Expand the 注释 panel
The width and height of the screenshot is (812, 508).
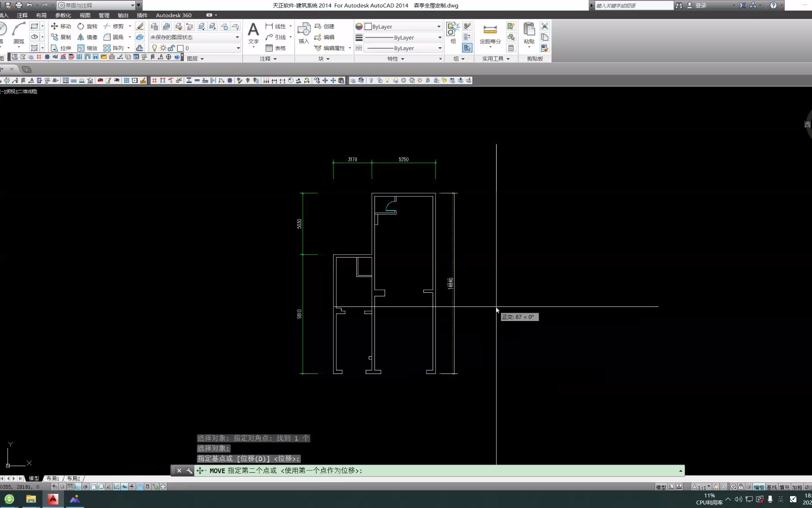[x=268, y=59]
